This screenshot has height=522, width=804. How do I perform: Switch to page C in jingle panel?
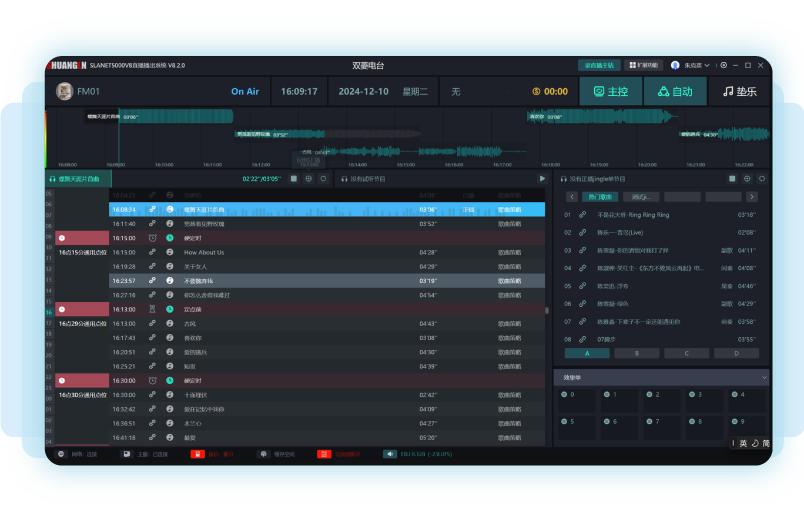[687, 353]
